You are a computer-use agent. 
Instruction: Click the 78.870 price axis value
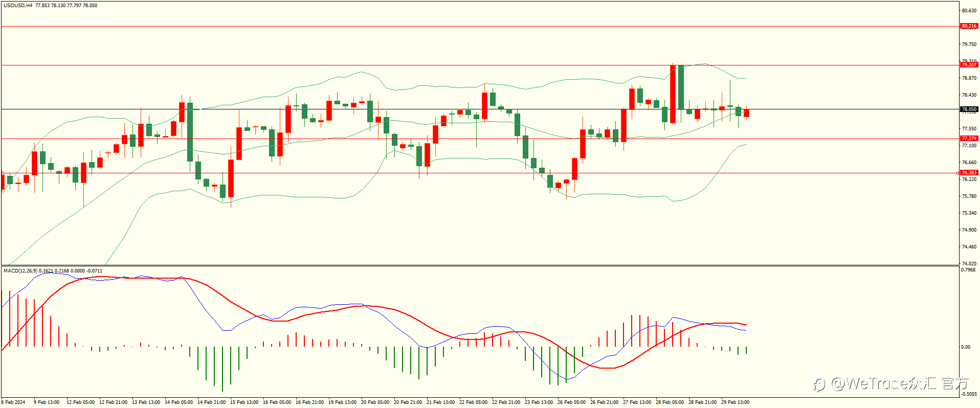(x=969, y=78)
